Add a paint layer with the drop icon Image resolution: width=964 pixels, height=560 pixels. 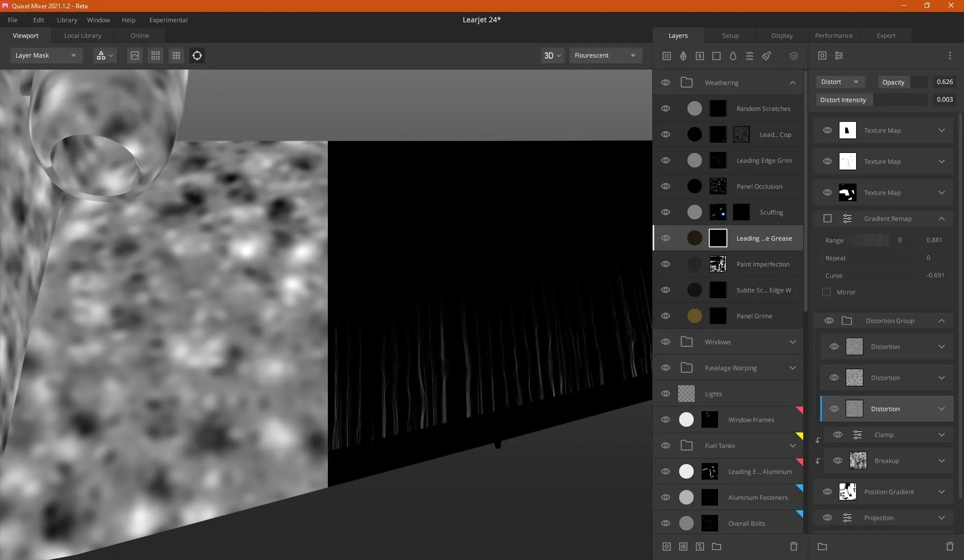pos(733,56)
